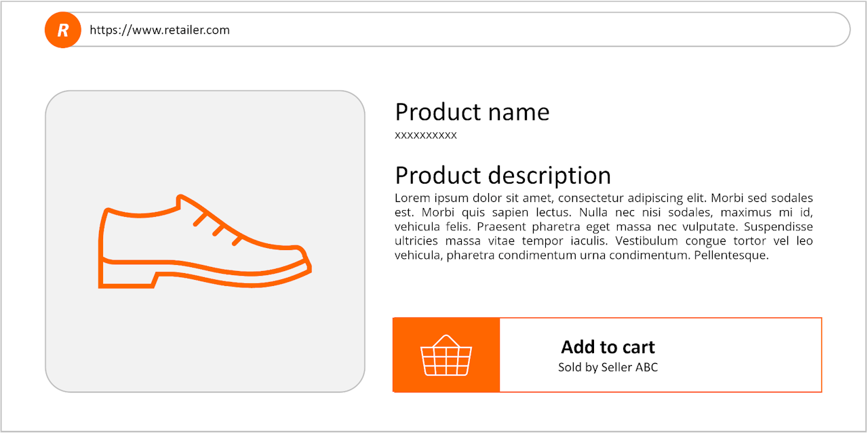Click the handle of the basket icon
The width and height of the screenshot is (868, 433).
(446, 340)
